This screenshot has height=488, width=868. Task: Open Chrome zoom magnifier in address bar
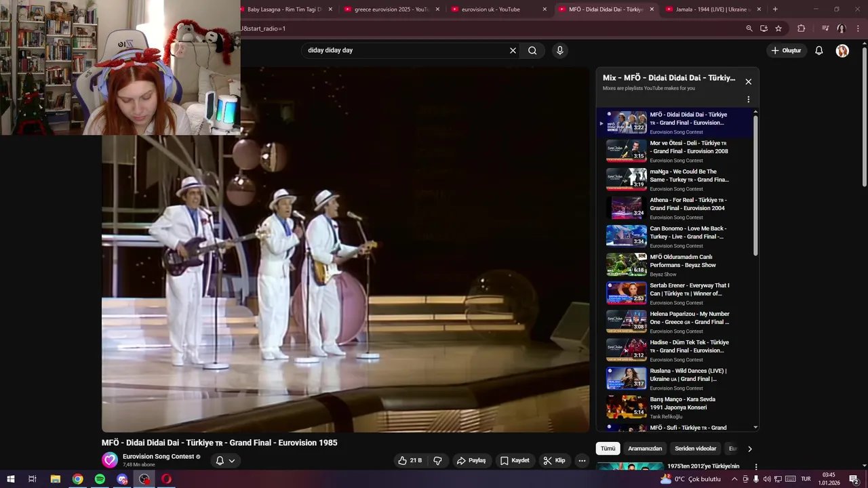click(x=749, y=28)
